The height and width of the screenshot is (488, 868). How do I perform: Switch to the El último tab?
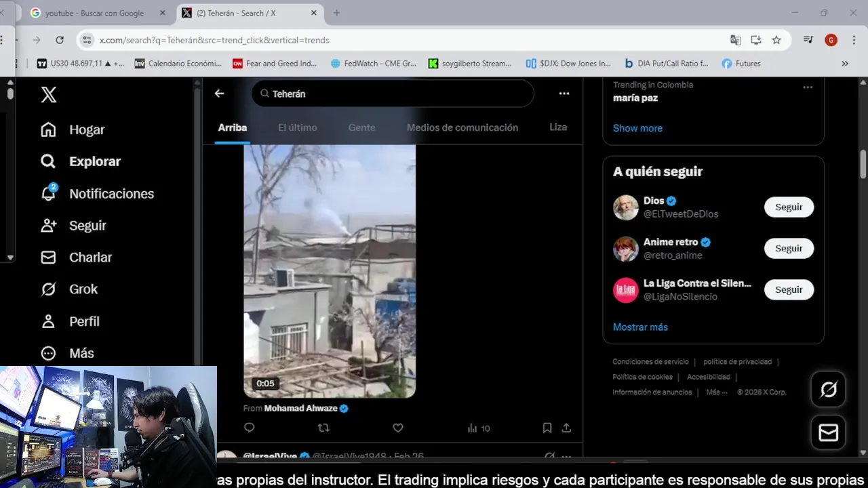point(298,127)
